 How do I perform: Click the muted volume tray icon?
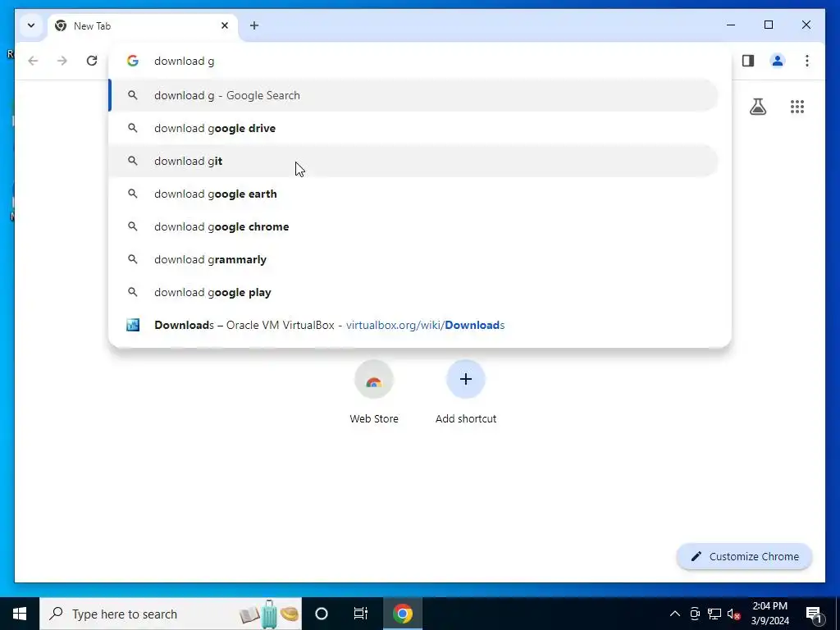[734, 614]
